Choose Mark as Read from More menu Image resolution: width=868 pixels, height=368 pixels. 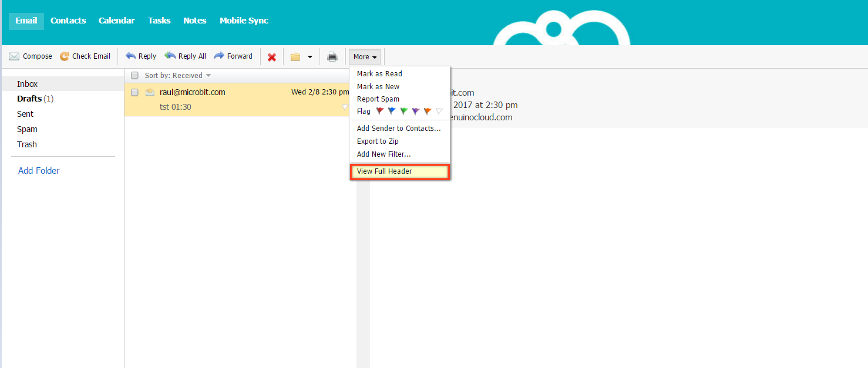click(379, 74)
